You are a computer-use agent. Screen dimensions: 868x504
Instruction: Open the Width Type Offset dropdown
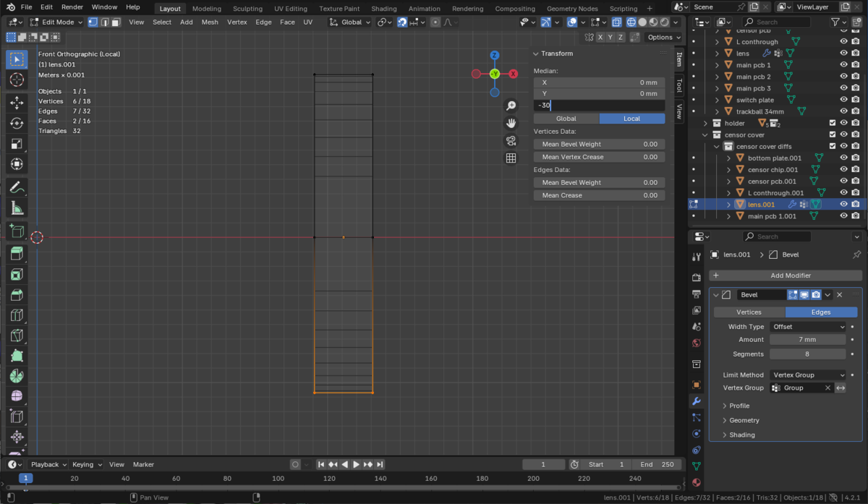click(808, 327)
